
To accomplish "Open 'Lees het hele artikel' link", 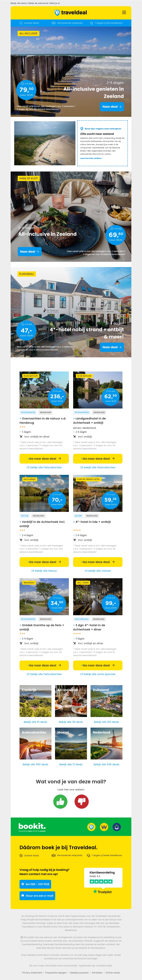I will click(91, 158).
